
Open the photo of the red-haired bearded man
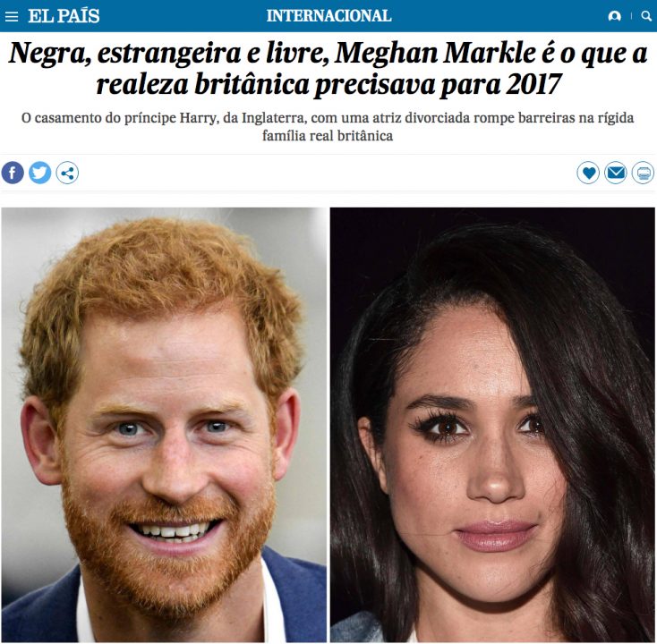click(x=164, y=425)
